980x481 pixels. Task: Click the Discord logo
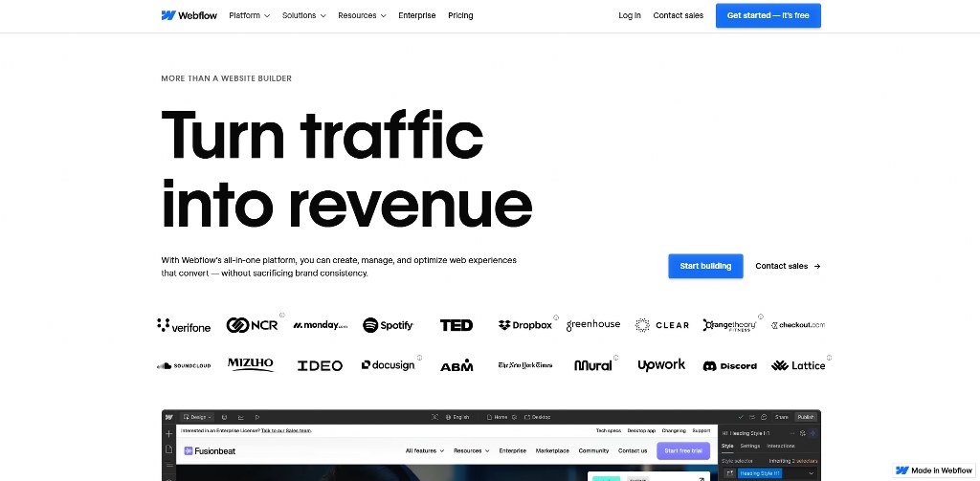point(729,366)
